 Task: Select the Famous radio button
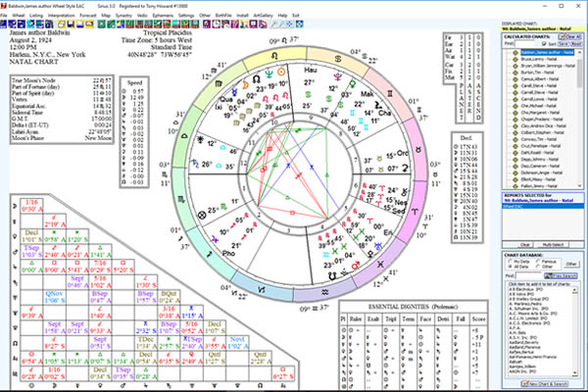538,261
